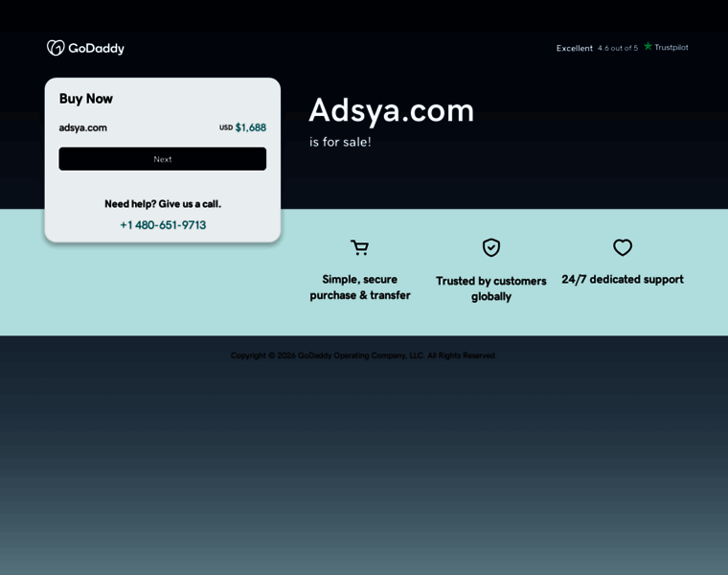
Task: Click the shield checkmark icon
Action: (491, 247)
